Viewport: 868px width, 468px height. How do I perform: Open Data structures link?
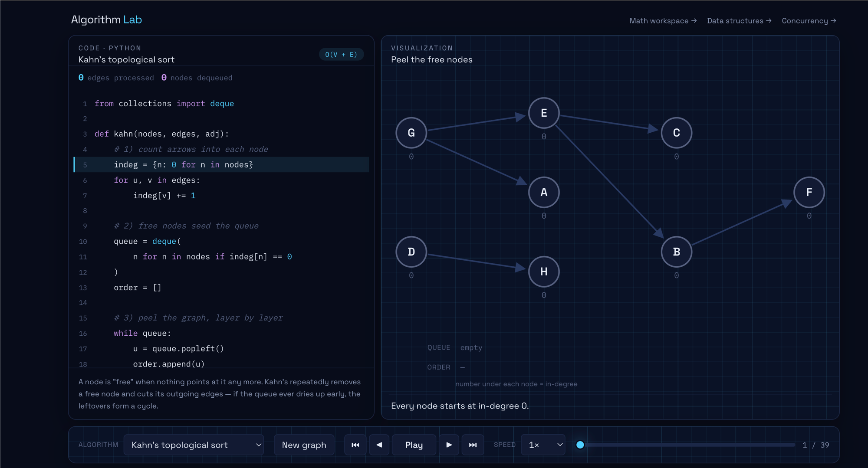point(739,21)
